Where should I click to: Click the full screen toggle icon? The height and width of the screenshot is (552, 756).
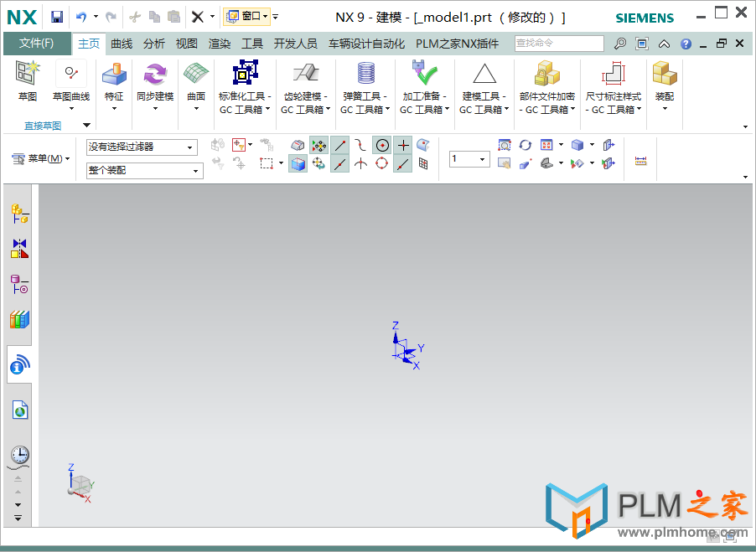tap(642, 44)
